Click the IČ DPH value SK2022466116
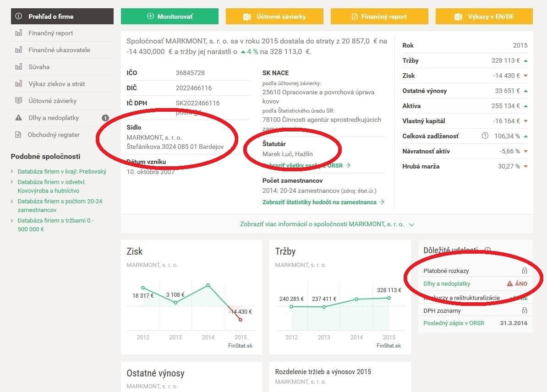Image resolution: width=547 pixels, height=392 pixels. point(197,103)
